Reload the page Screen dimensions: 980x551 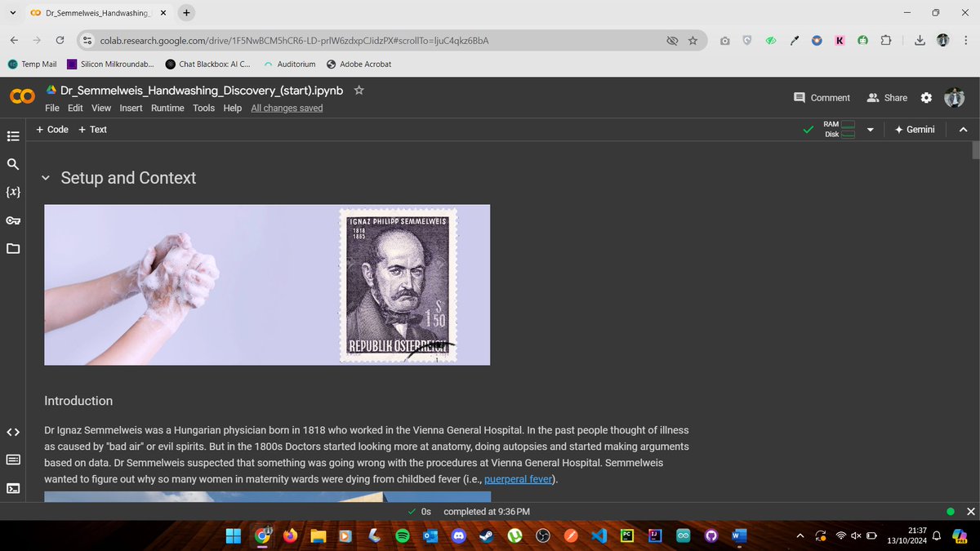click(x=60, y=40)
